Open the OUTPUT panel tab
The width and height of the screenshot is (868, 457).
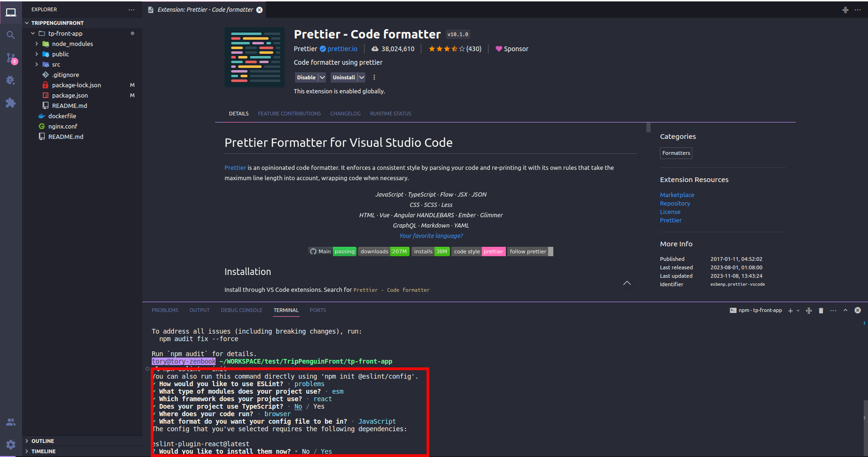coord(200,310)
